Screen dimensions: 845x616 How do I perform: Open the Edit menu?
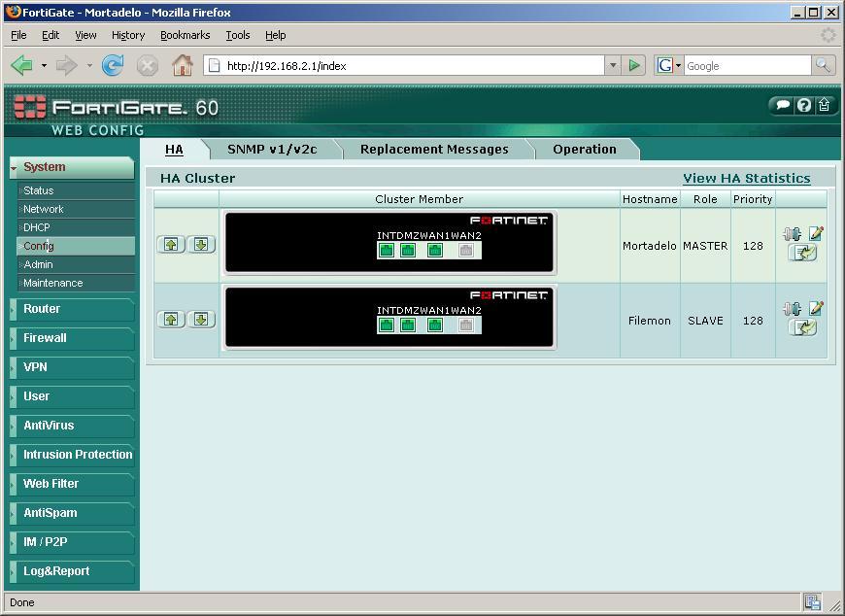(x=51, y=35)
